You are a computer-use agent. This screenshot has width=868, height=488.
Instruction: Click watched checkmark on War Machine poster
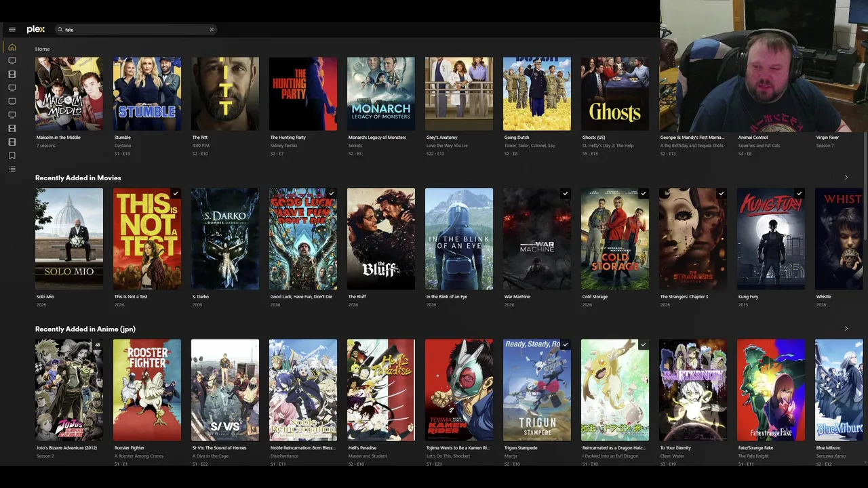566,193
